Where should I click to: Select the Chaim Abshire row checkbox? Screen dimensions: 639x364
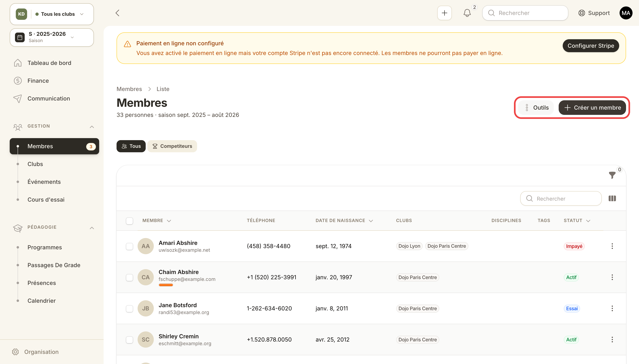(129, 277)
